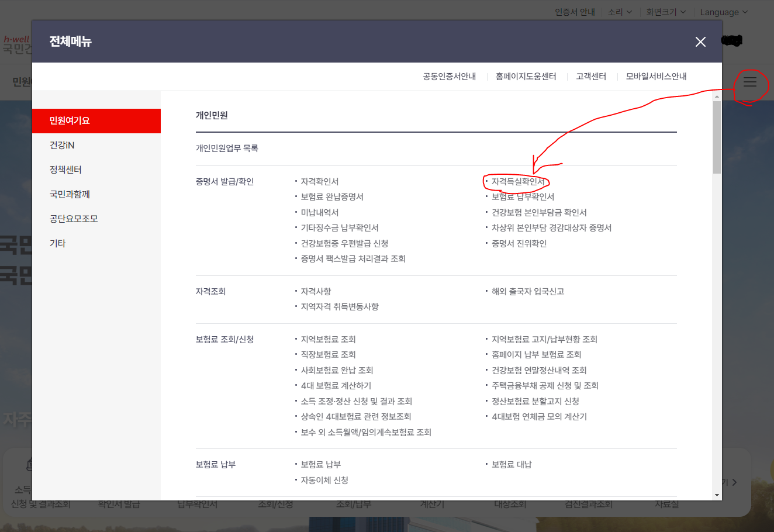
Task: Open the 자격득실확인서 link
Action: click(519, 182)
